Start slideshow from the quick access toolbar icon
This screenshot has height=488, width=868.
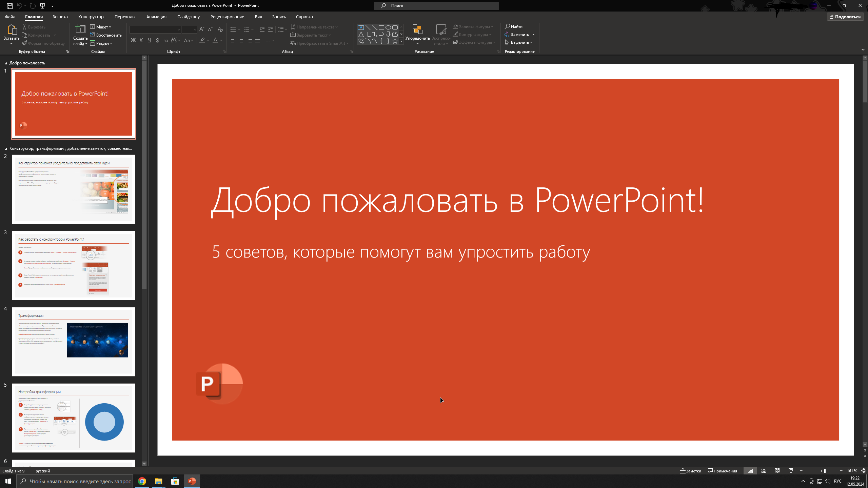click(43, 6)
